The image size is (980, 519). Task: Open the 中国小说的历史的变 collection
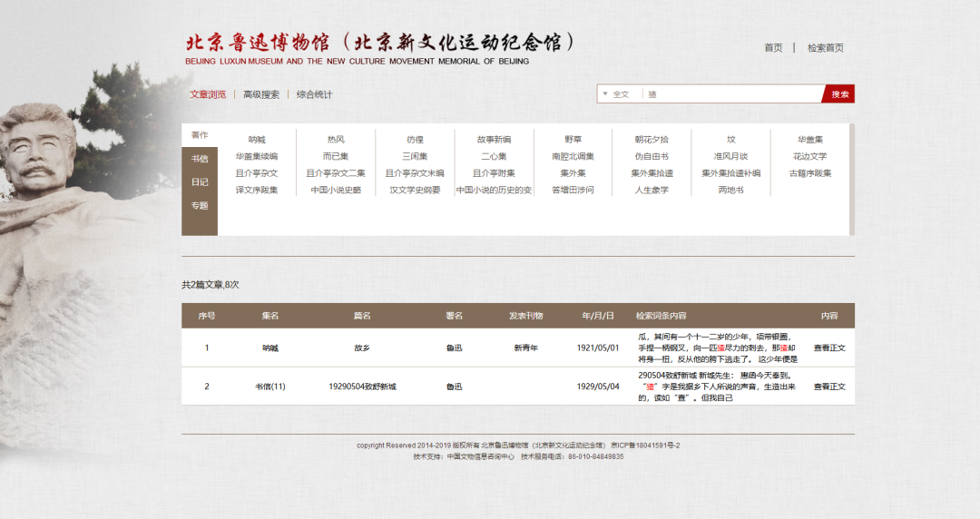click(494, 191)
